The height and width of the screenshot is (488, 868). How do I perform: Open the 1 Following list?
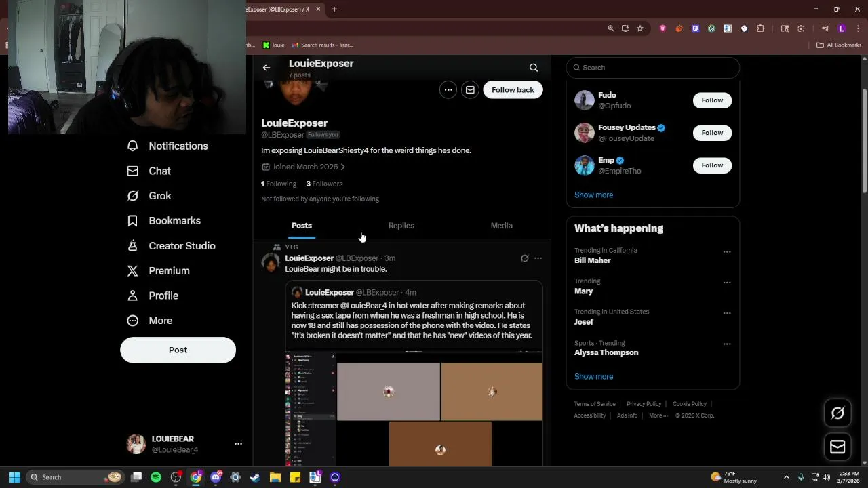tap(279, 184)
